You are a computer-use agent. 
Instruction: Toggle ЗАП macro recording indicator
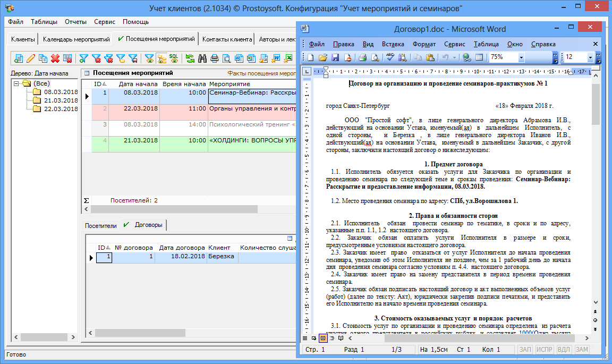(525, 350)
